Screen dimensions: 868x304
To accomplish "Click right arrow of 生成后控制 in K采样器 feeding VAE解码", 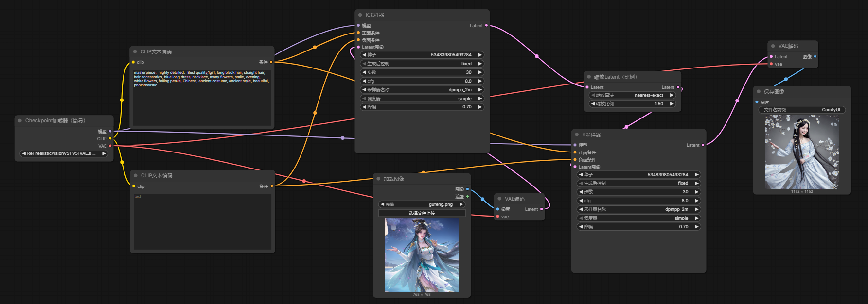I will pyautogui.click(x=696, y=183).
